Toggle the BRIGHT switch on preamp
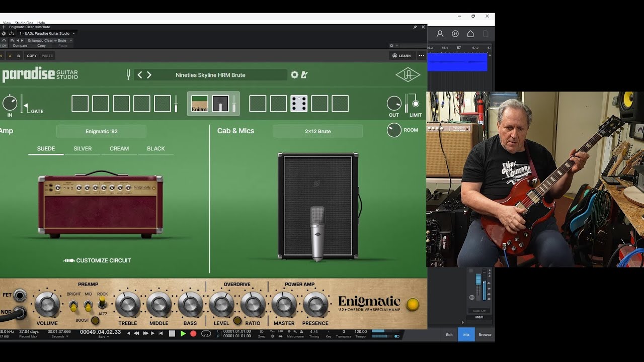644x362 pixels. [x=73, y=305]
